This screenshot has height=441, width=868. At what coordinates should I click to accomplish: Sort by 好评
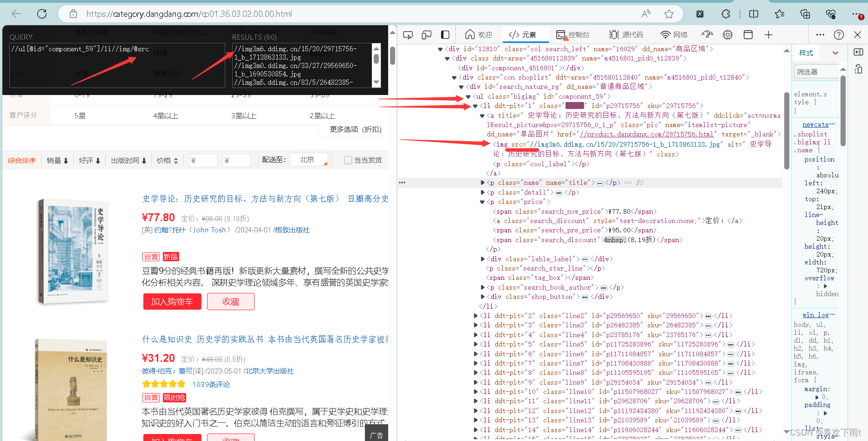click(x=89, y=161)
